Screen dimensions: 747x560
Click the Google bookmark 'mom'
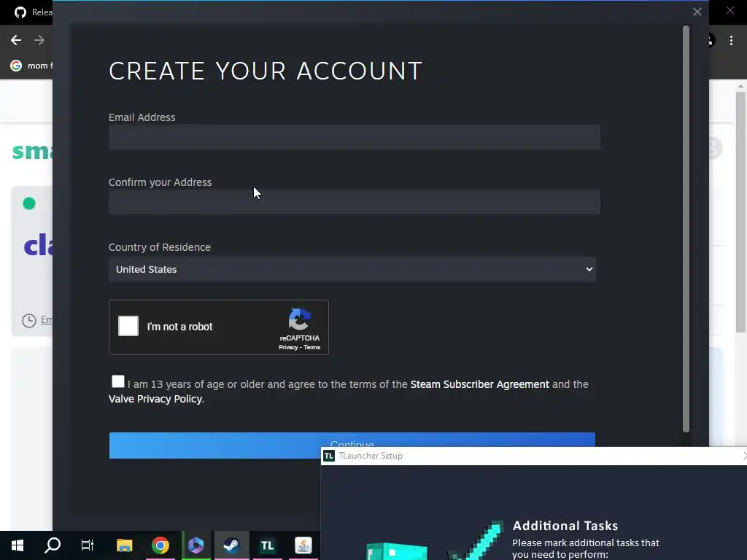tap(31, 66)
